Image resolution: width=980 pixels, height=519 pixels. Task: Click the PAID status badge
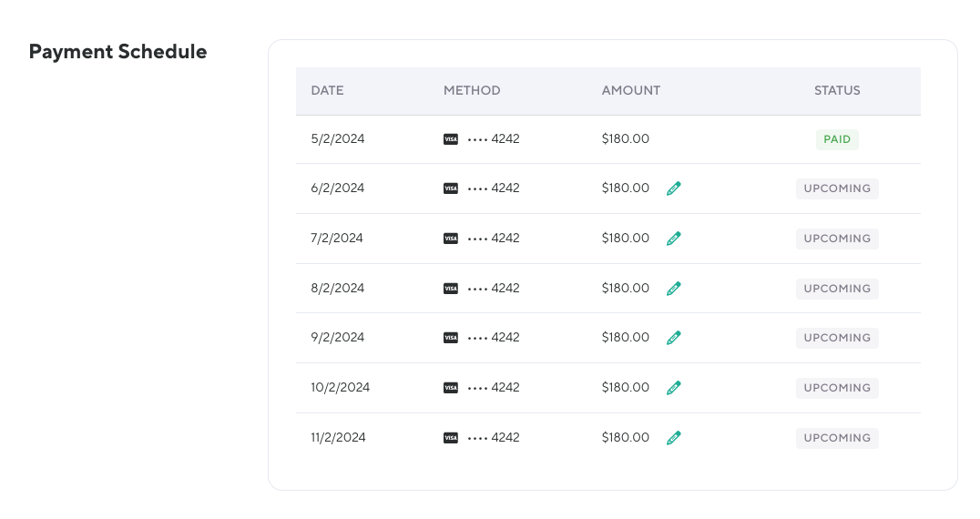pos(837,139)
